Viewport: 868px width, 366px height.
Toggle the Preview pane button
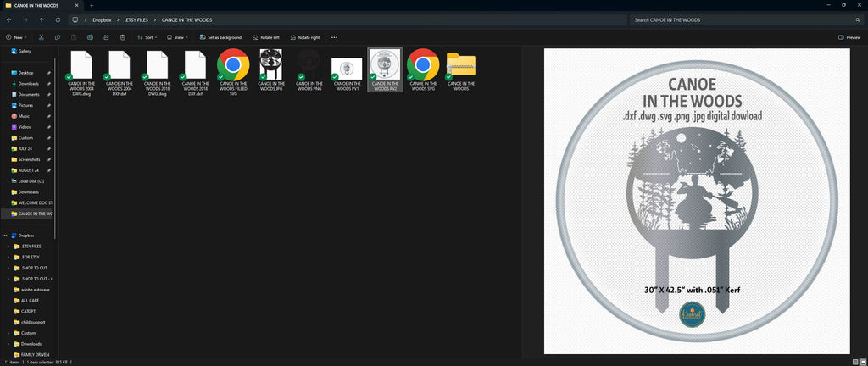849,37
